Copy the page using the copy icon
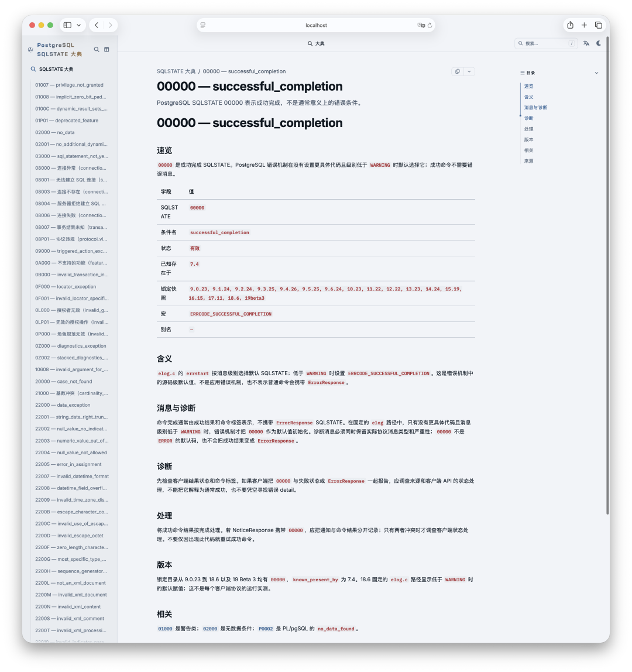Viewport: 632px width, 672px height. (458, 71)
